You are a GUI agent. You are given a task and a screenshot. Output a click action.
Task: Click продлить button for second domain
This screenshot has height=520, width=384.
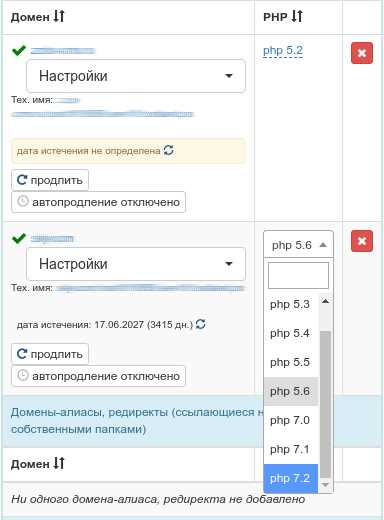tap(50, 354)
